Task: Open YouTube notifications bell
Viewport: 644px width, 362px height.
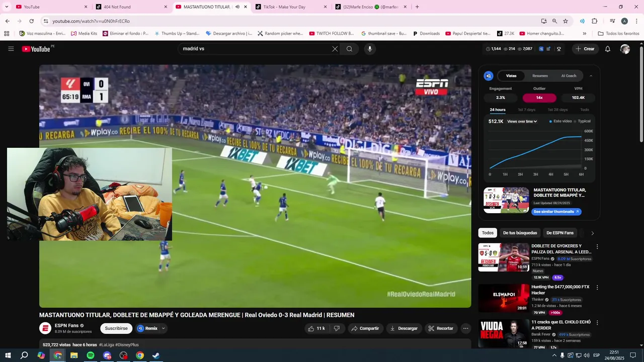Action: click(607, 49)
